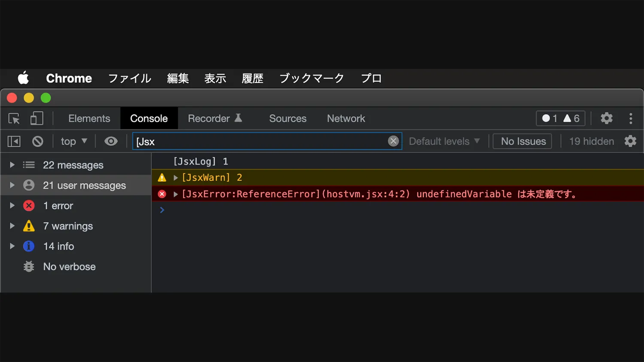644x362 pixels.
Task: Select the 7 warnings sidebar filter
Action: (68, 226)
